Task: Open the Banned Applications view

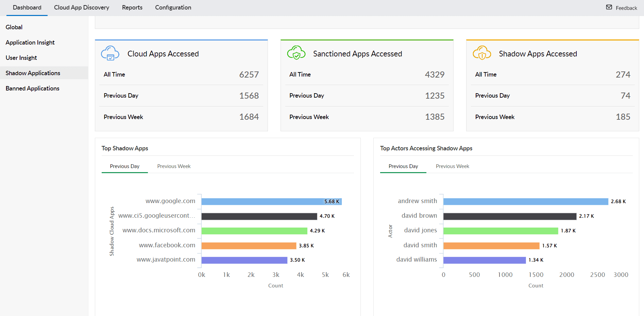Action: point(32,88)
